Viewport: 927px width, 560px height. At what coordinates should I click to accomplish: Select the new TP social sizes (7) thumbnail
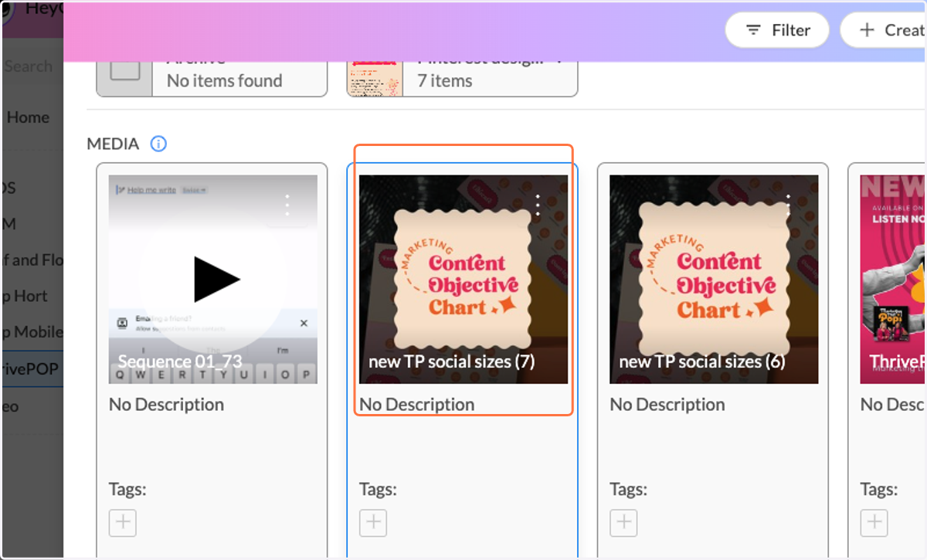[x=463, y=279]
